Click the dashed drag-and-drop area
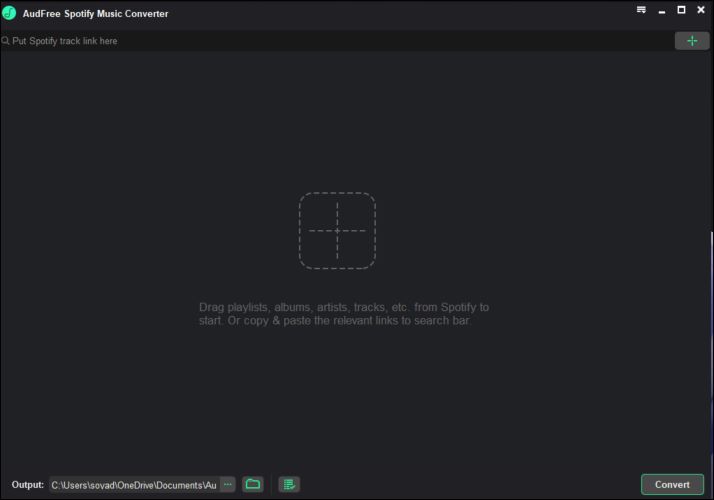714x500 pixels. click(x=337, y=231)
